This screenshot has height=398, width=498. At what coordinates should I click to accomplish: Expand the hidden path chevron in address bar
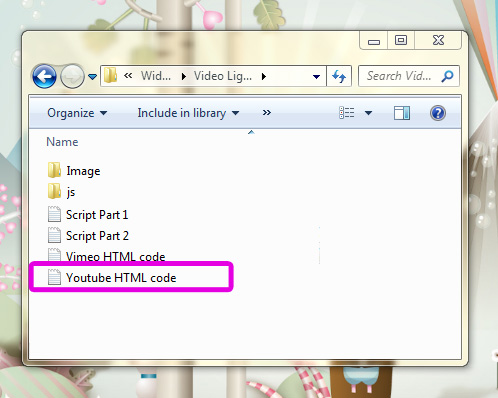128,76
